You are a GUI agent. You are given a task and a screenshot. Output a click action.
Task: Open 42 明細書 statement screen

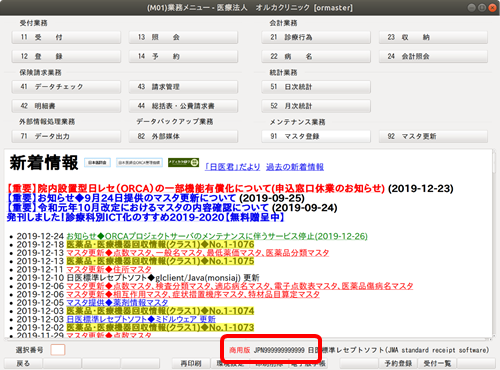(66, 106)
